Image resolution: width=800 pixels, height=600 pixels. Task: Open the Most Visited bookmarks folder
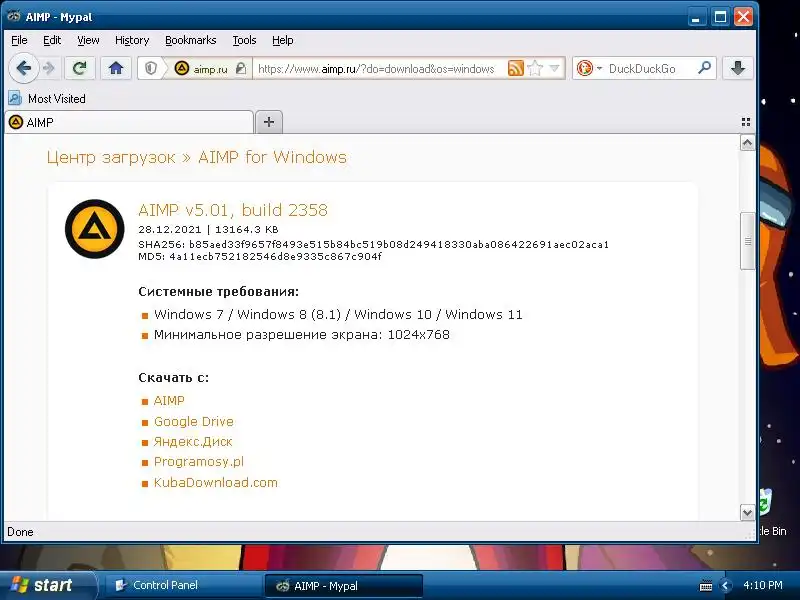[47, 98]
